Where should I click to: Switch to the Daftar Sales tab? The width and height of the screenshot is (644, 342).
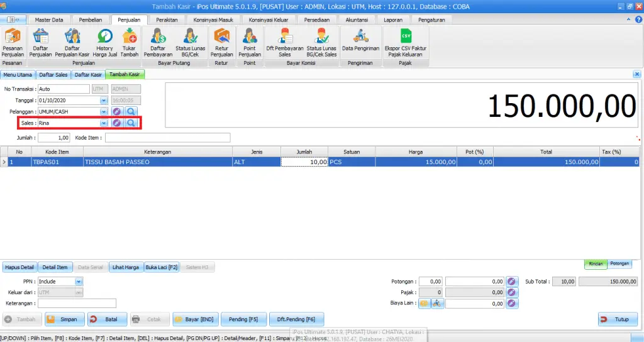[x=53, y=75]
